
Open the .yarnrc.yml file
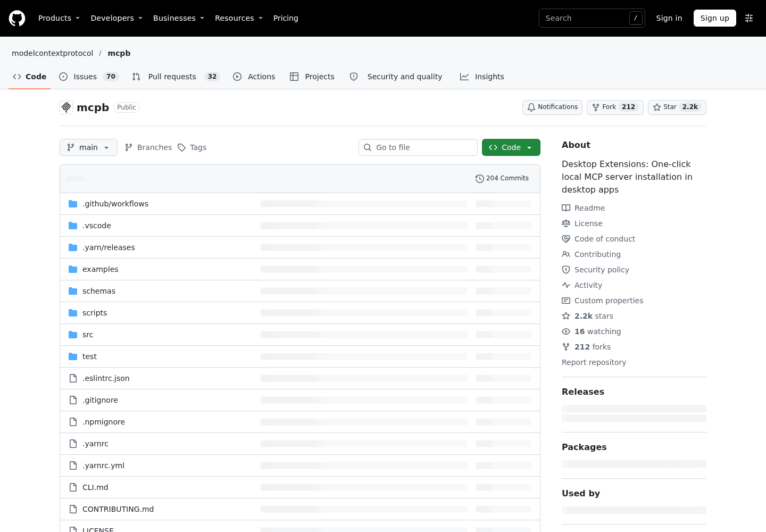(103, 465)
